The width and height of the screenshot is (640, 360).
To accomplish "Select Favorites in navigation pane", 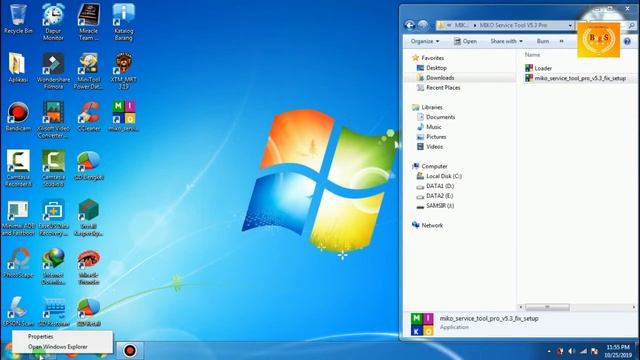I will 428,58.
